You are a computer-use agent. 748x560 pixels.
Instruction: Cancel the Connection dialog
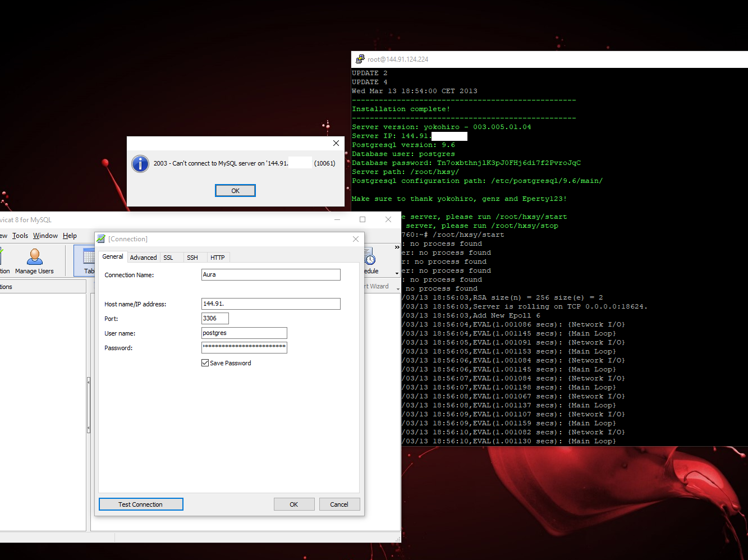(339, 504)
